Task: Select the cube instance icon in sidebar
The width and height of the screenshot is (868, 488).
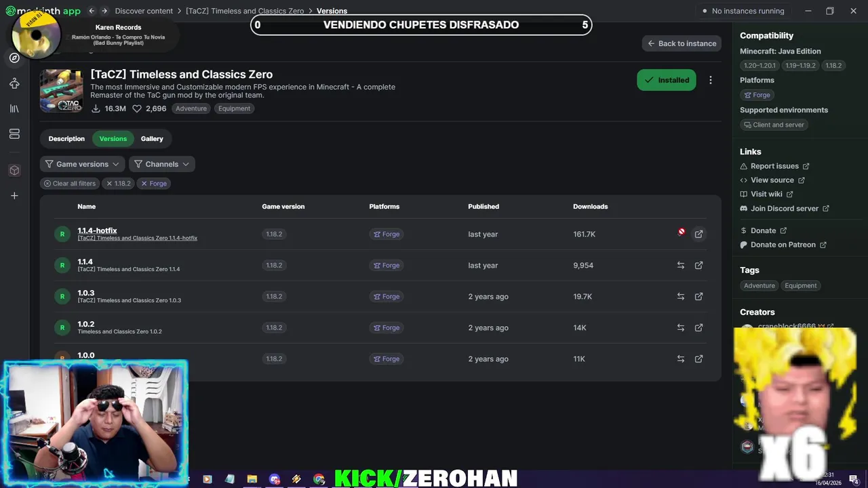Action: 14,170
